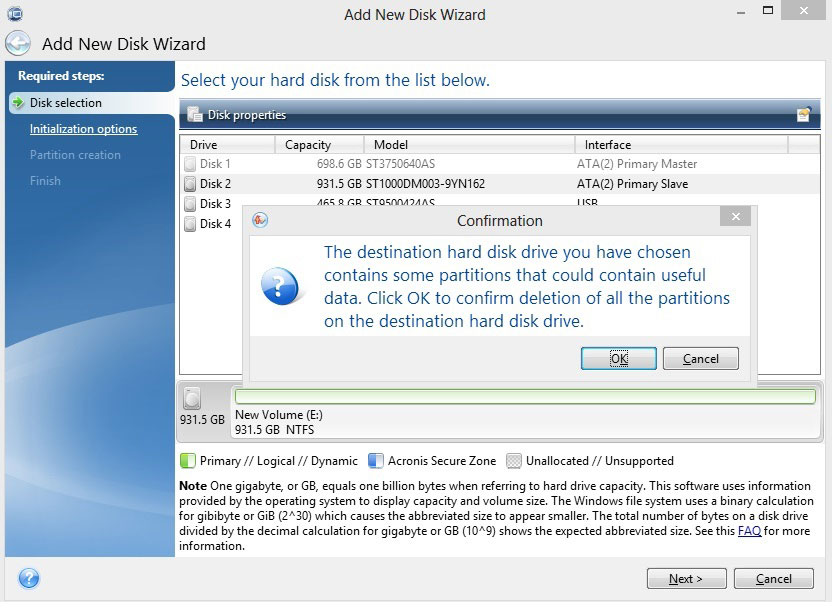
Task: Click the wizard's bottom Cancel button
Action: click(773, 579)
